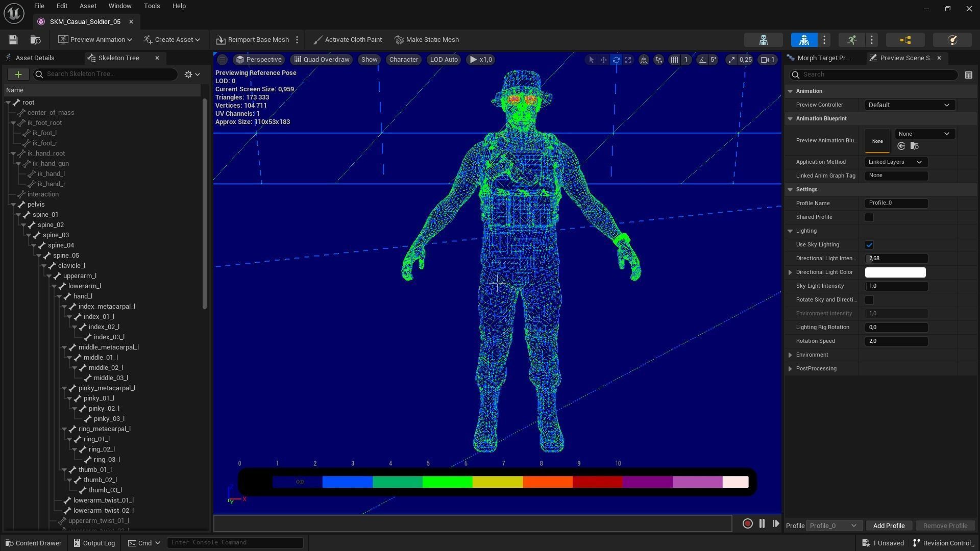Expand the Environment section

[x=790, y=355]
